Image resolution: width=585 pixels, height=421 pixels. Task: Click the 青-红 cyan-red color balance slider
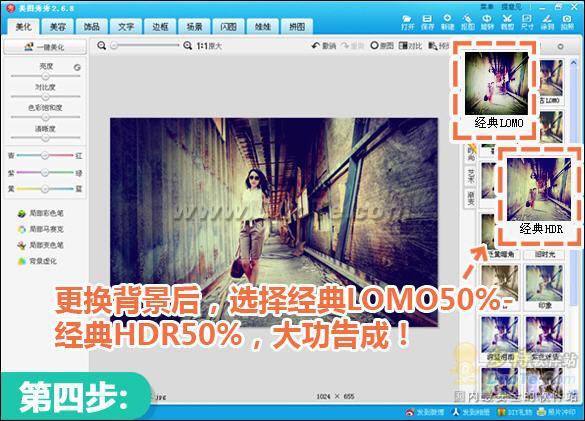(45, 155)
